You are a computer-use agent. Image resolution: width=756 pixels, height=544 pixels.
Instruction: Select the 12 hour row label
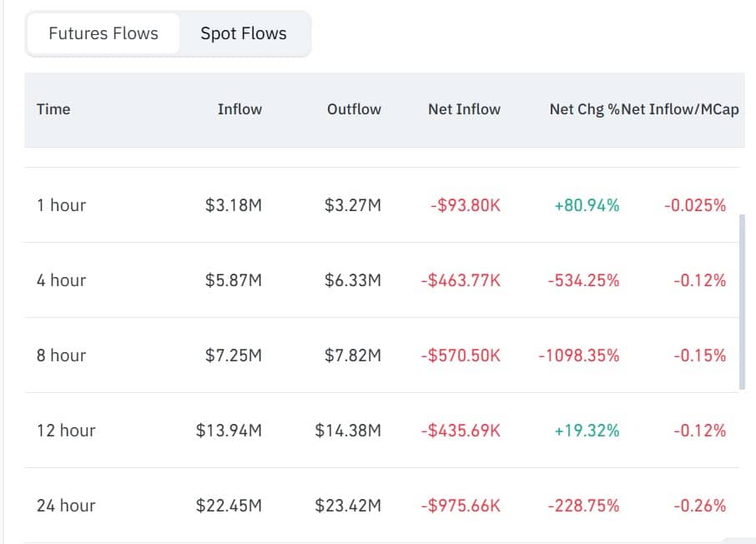click(66, 431)
